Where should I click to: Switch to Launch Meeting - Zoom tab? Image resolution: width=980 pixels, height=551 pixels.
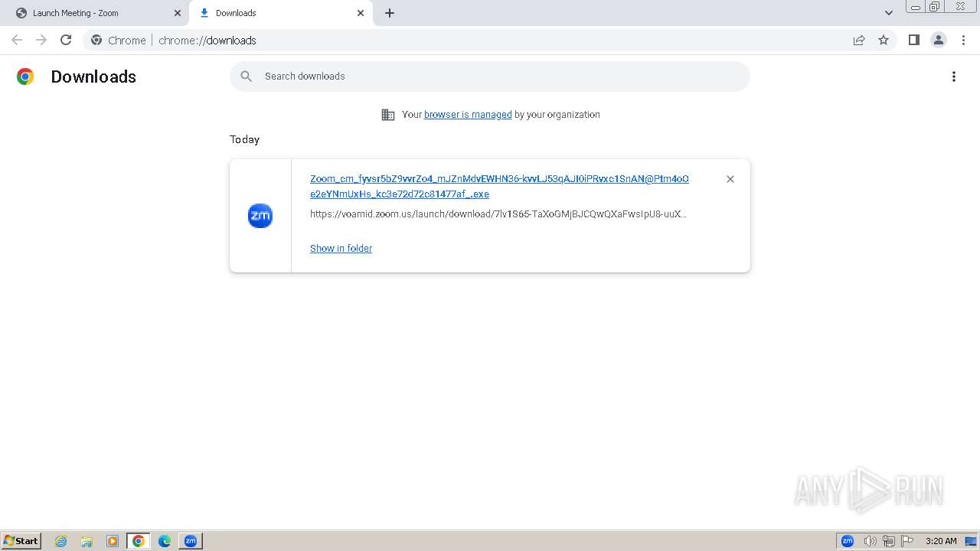(x=96, y=13)
